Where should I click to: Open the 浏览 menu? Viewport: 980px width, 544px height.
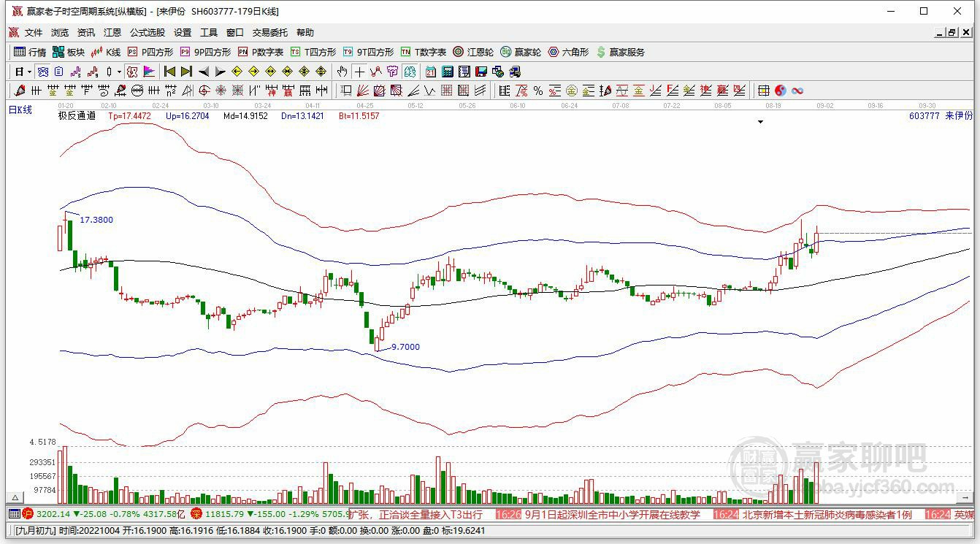[60, 33]
